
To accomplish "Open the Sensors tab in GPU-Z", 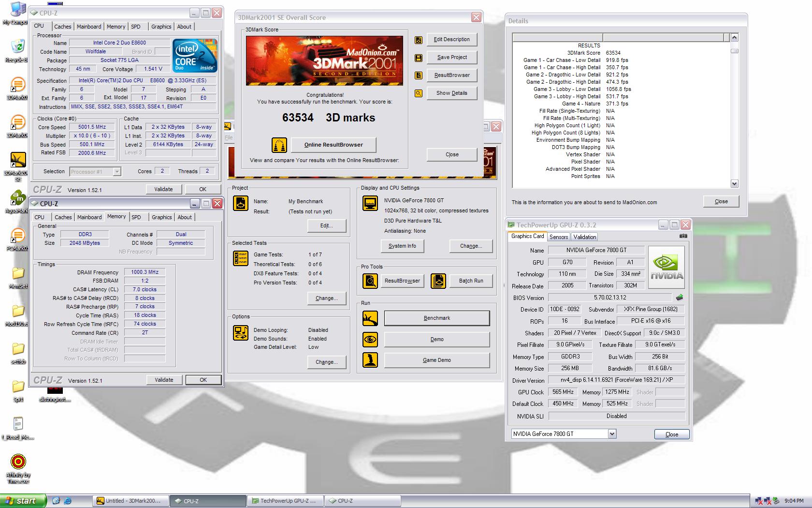I will click(x=559, y=237).
